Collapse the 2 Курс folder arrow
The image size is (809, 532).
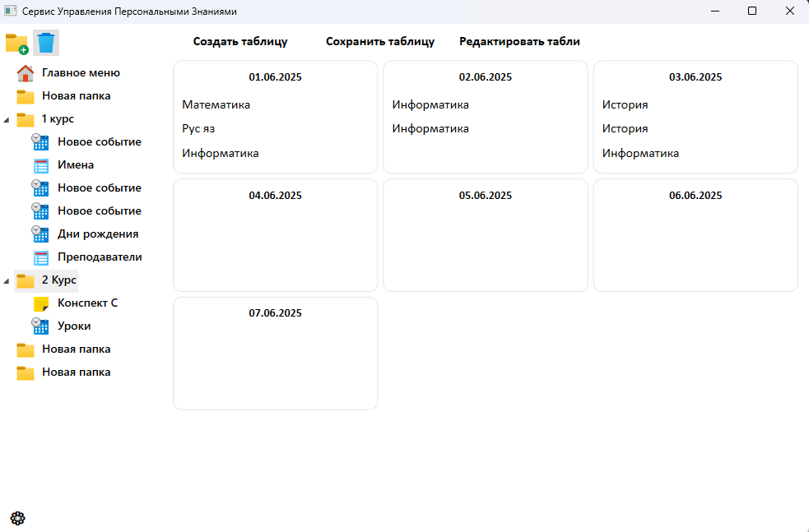tap(7, 281)
